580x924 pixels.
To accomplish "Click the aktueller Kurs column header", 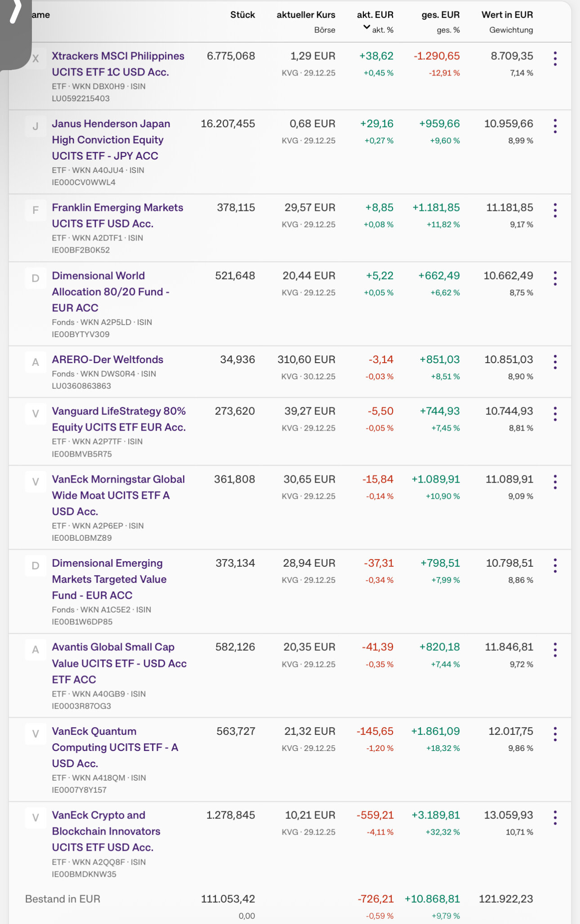I will 306,15.
